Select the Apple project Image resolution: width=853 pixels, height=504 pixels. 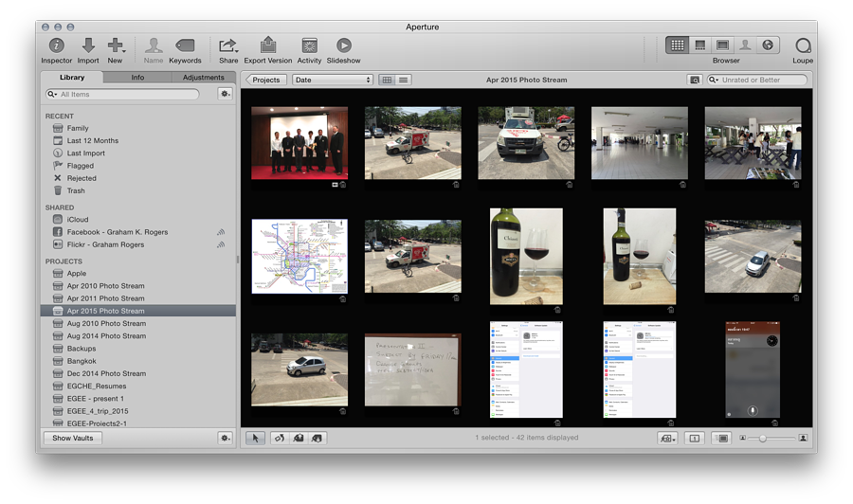pos(76,274)
